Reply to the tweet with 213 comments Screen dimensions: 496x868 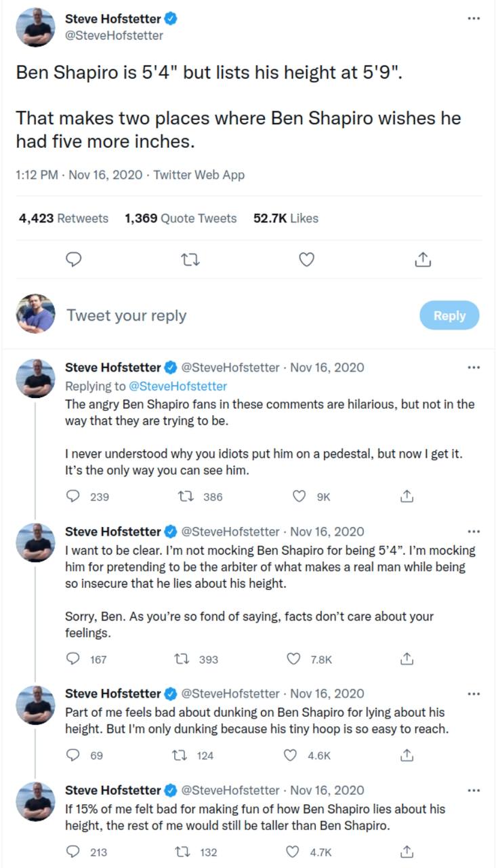coord(75,851)
